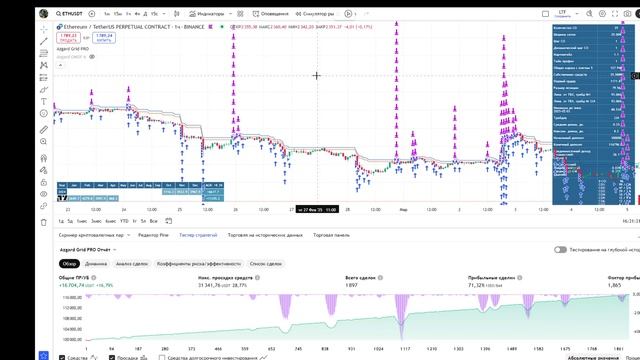Toggle visibility of second Asgard indicator
640x360 pixels.
92,57
